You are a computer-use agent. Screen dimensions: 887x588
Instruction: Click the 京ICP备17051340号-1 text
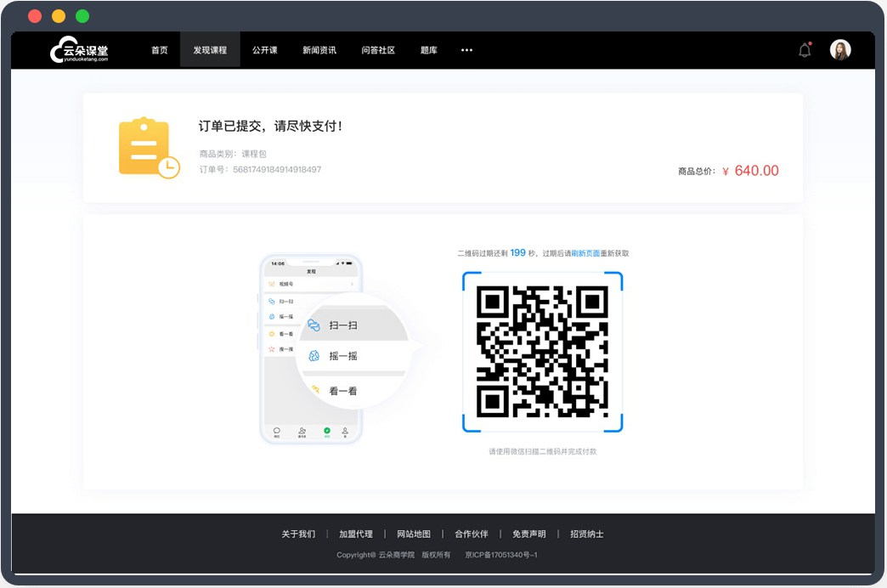click(x=501, y=555)
